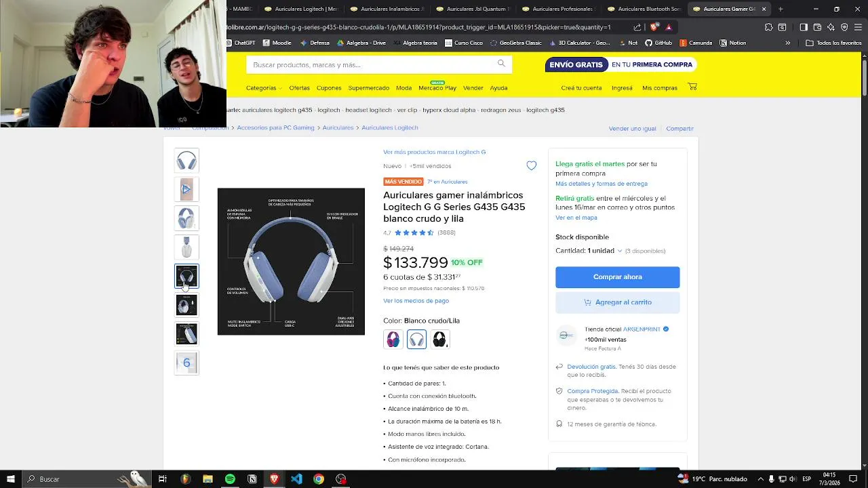Click the share page icon in address bar
The width and height of the screenshot is (868, 488).
tap(637, 27)
